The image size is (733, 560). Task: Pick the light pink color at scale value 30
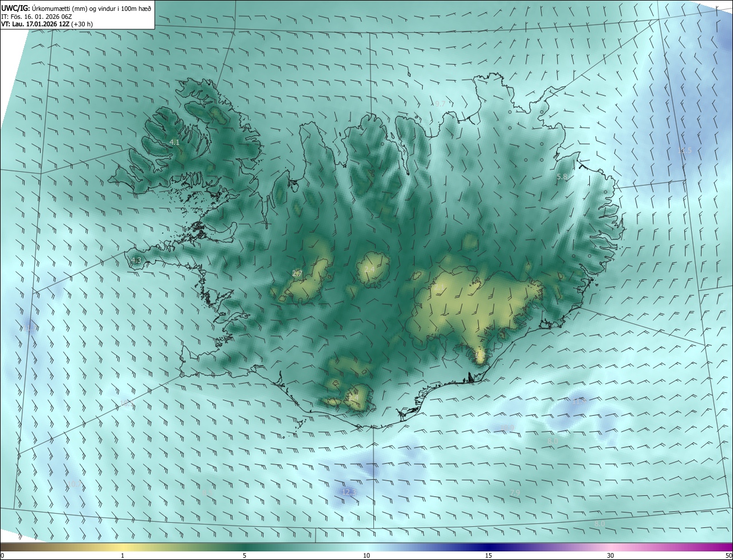tap(610, 547)
